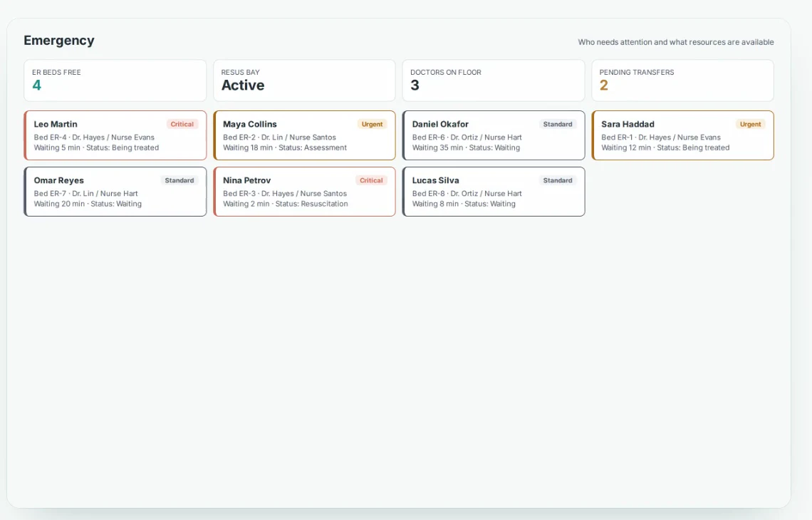Click the ER beds free value 4
Image resolution: width=812 pixels, height=520 pixels.
(x=37, y=85)
